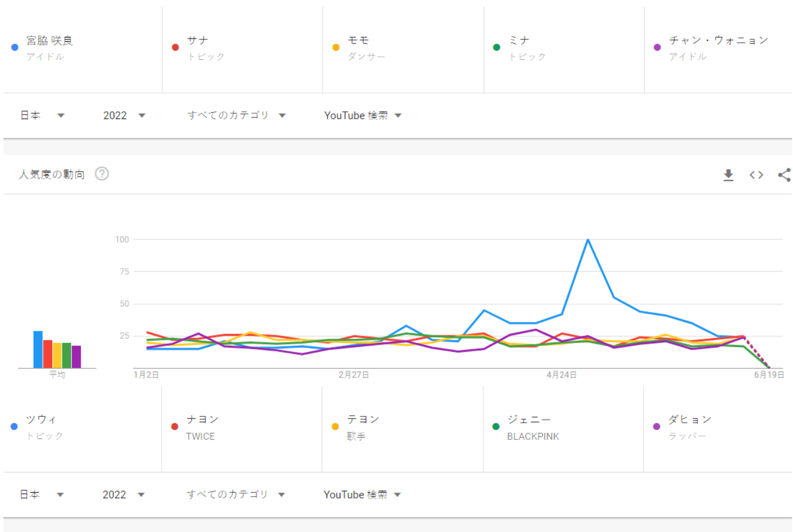Open the YouTube 検索 search type dropdown
Screen dimensions: 793x532
tap(363, 115)
